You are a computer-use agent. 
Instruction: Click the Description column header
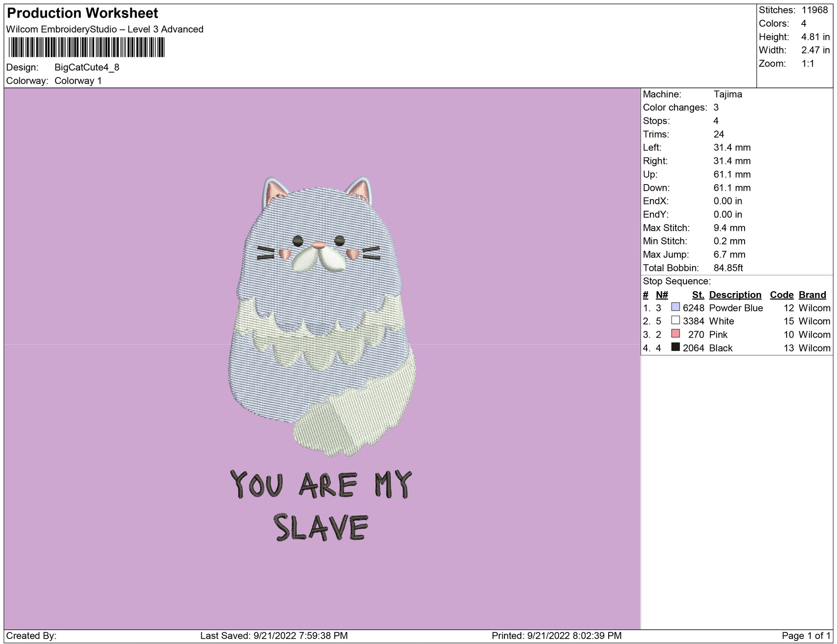tap(735, 295)
